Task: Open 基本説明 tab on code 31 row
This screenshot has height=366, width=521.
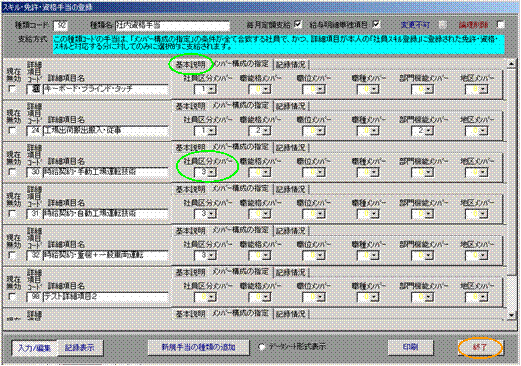Action: (x=190, y=189)
